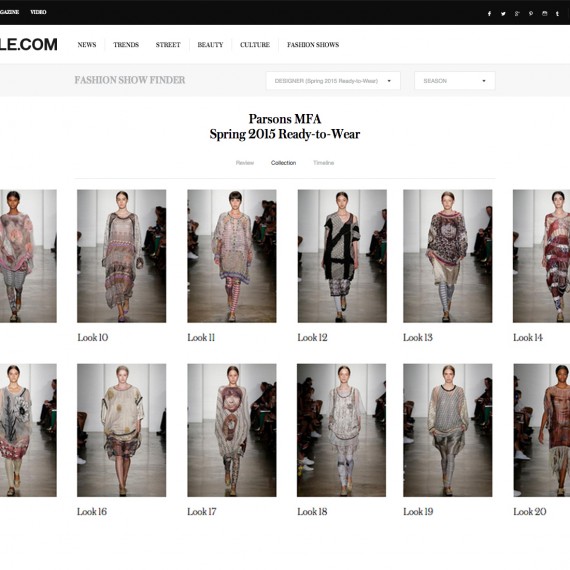The height and width of the screenshot is (570, 570).
Task: Open the Trends menu item
Action: click(x=126, y=45)
